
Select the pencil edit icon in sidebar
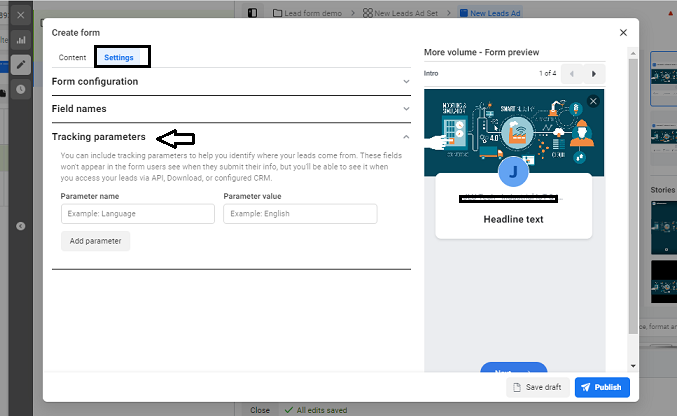coord(21,64)
